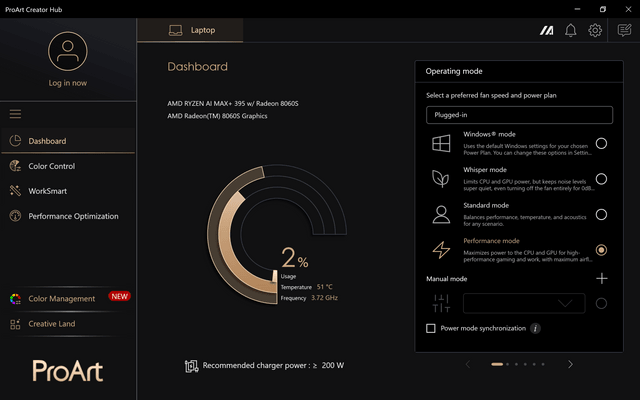Click the ASUS logo icon in top bar
The image size is (640, 400).
[x=547, y=30]
